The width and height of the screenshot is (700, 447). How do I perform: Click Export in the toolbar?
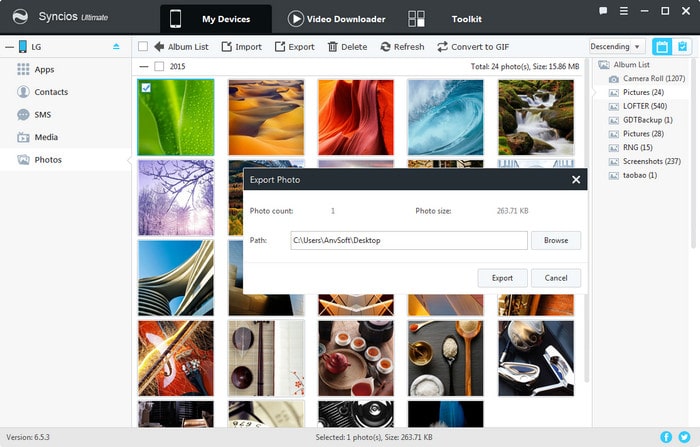(x=295, y=46)
